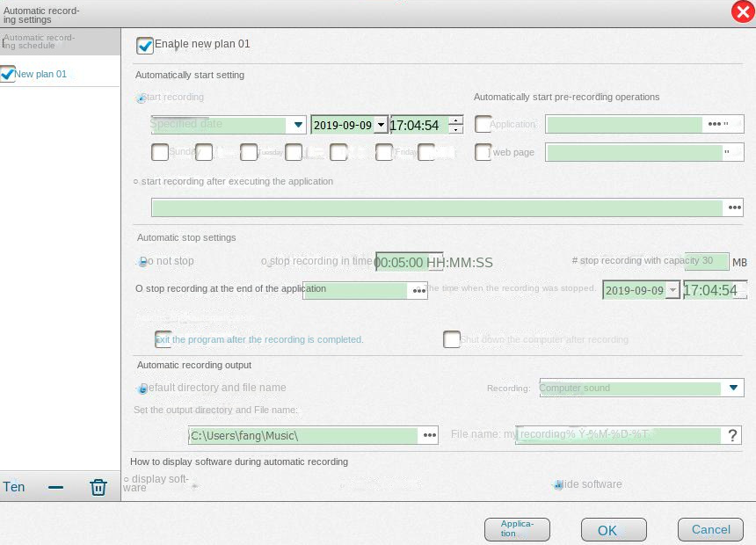Enable 'Exit the program after recording is completed'
Viewport: 756px width, 545px height.
point(163,339)
